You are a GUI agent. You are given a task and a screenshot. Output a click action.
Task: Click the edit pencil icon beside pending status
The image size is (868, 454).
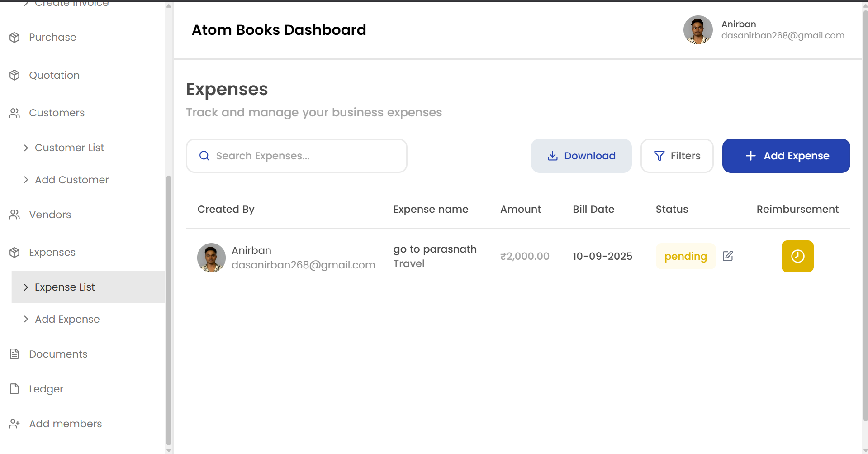point(728,256)
